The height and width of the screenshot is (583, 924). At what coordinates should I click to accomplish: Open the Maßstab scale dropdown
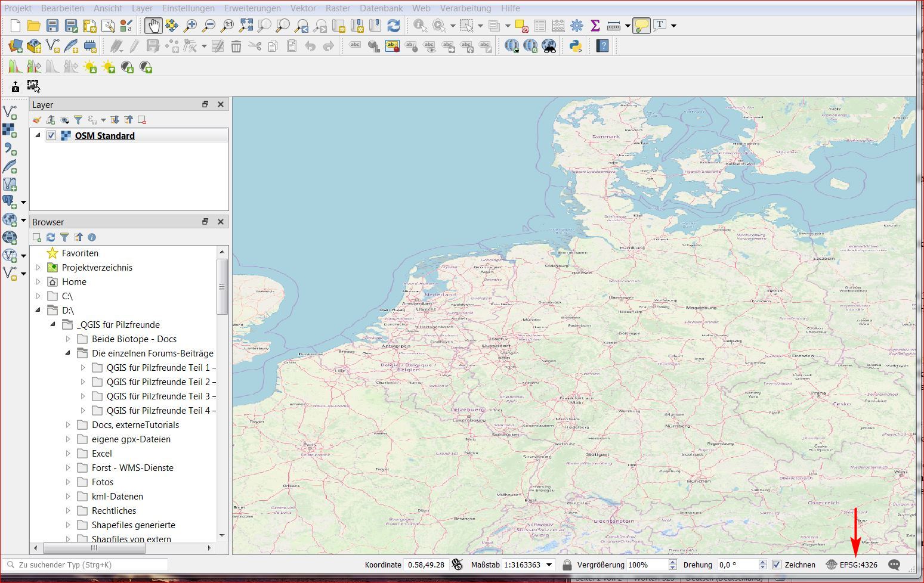(x=549, y=565)
